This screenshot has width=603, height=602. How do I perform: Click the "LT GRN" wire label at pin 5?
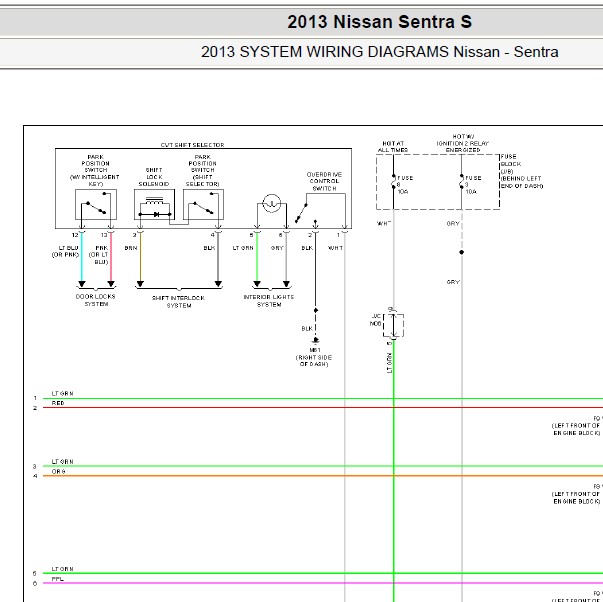click(243, 248)
